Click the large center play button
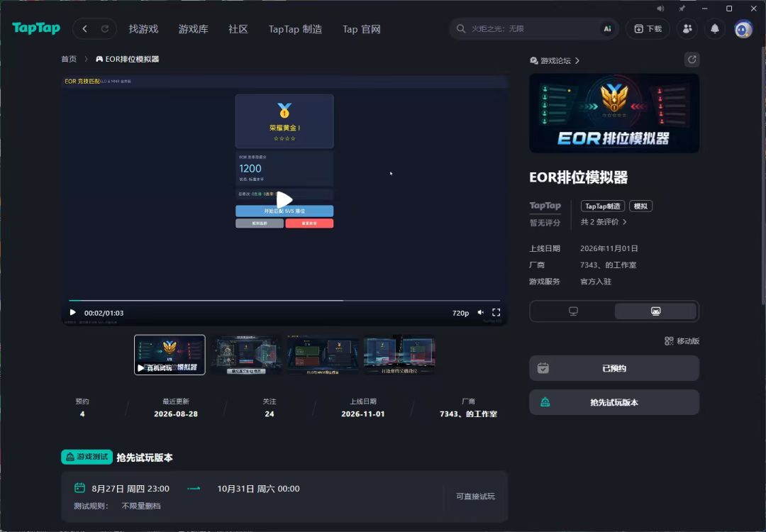This screenshot has height=532, width=766. (284, 199)
